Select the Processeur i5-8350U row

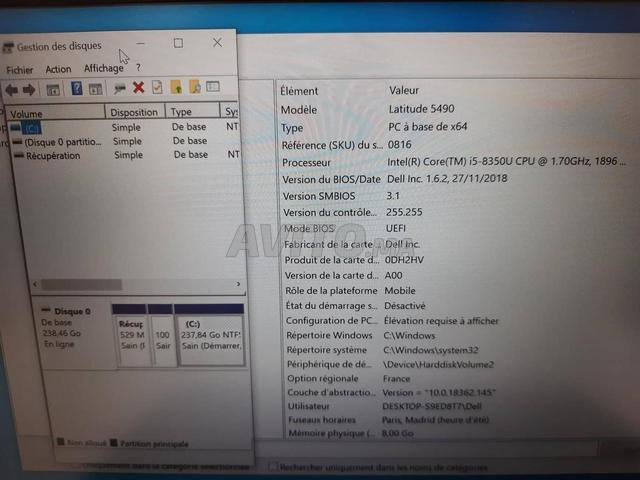[453, 162]
